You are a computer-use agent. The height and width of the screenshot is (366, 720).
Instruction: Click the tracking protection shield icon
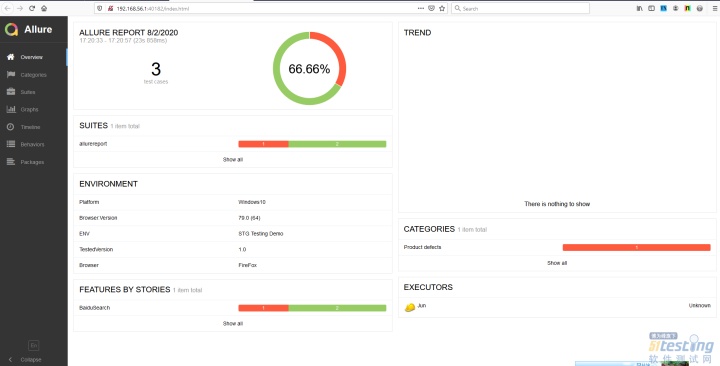tap(100, 8)
